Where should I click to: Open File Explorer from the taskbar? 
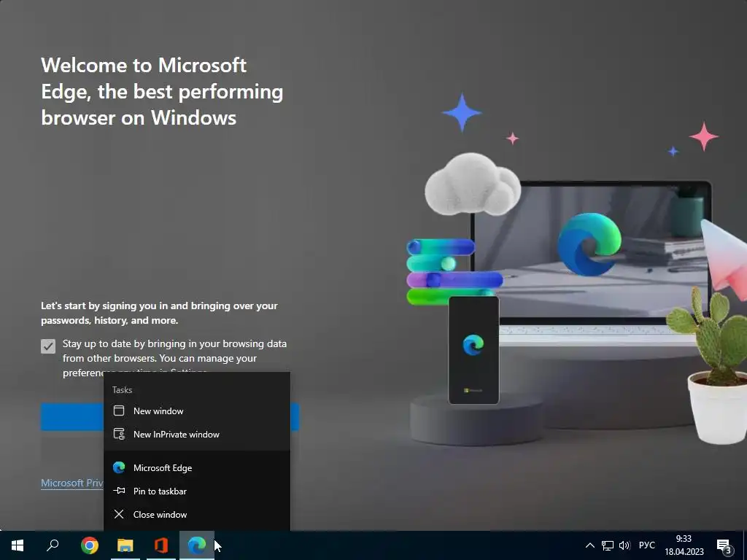click(125, 545)
